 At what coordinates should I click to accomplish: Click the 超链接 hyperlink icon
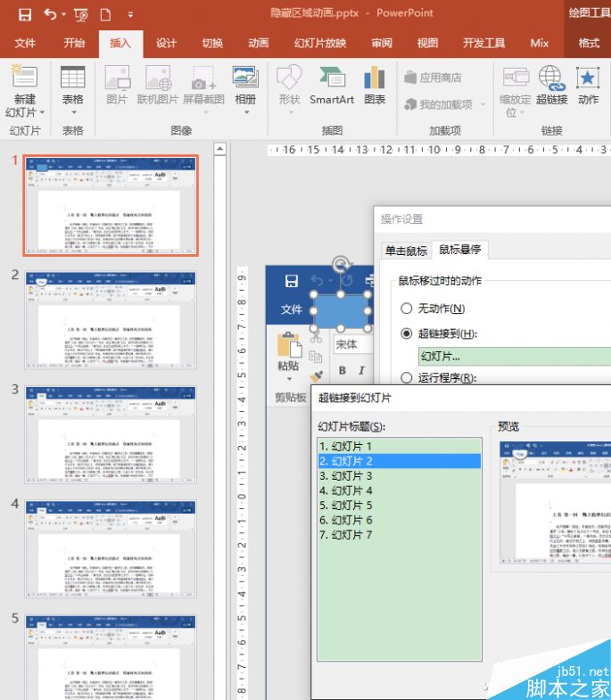tap(551, 86)
